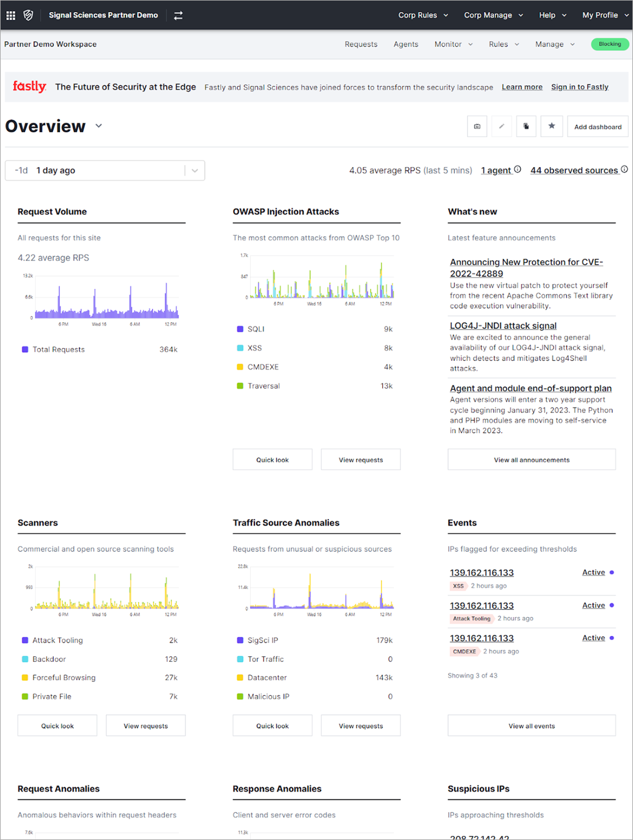Click View requests under OWASP Injection Attacks
The height and width of the screenshot is (840, 633).
(x=361, y=460)
